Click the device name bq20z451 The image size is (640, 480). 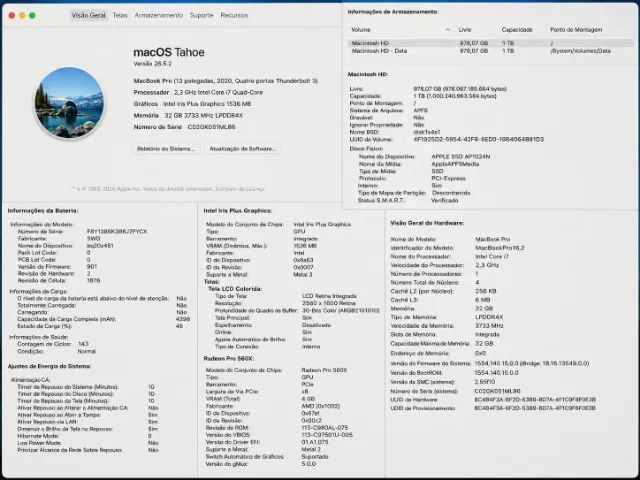100,246
